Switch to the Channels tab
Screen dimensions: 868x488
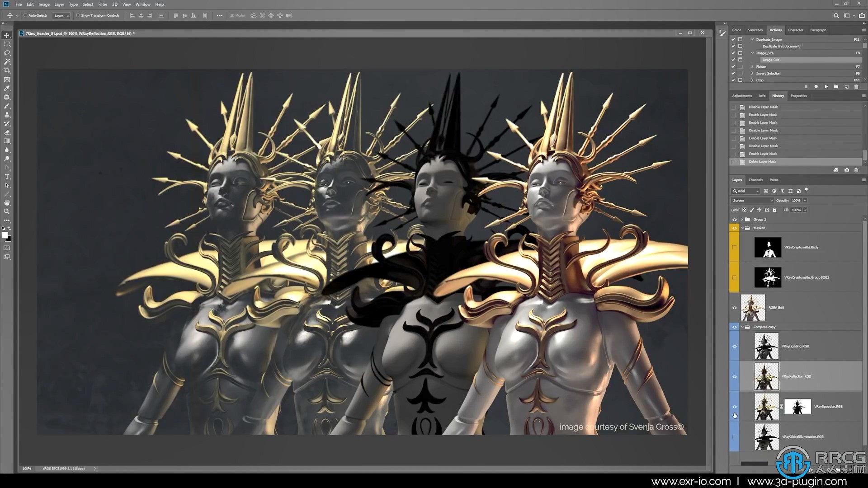pyautogui.click(x=755, y=179)
